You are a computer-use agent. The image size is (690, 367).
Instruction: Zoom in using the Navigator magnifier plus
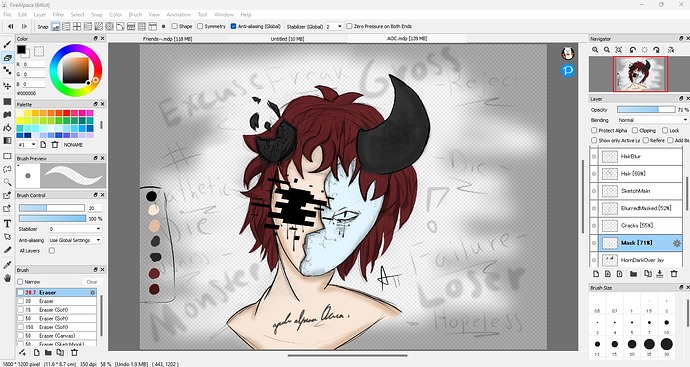tap(595, 50)
